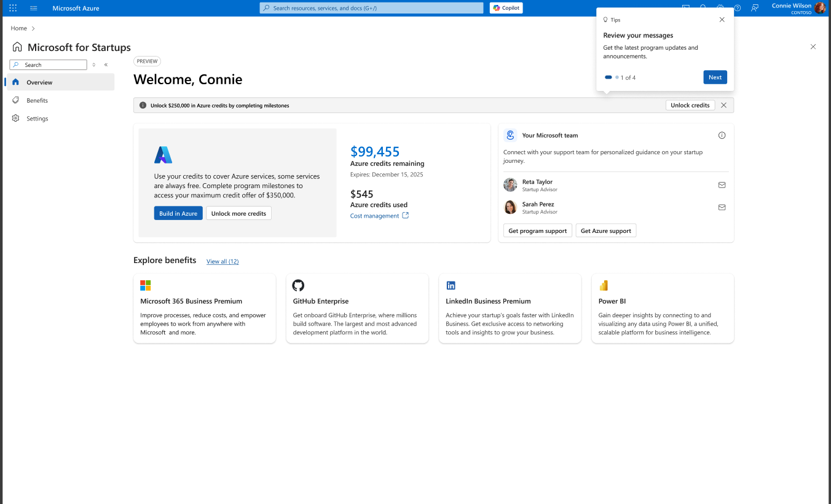The image size is (831, 504).
Task: Click Sarah Perez's profile photo
Action: [510, 207]
